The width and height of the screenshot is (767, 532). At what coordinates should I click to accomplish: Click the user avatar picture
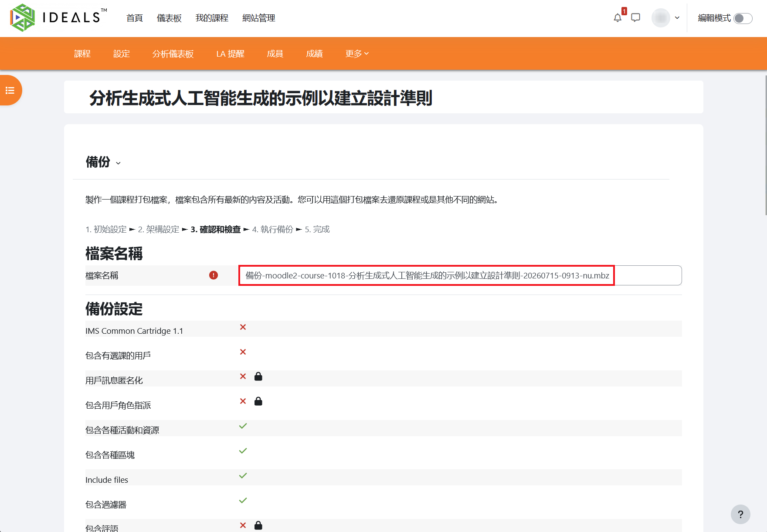(x=661, y=18)
